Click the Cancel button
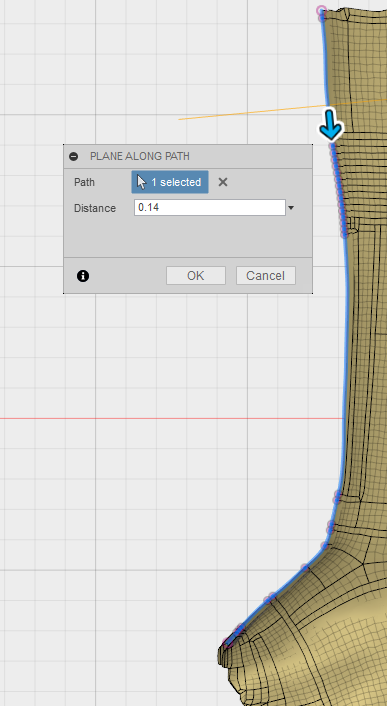This screenshot has width=387, height=706. (x=266, y=276)
